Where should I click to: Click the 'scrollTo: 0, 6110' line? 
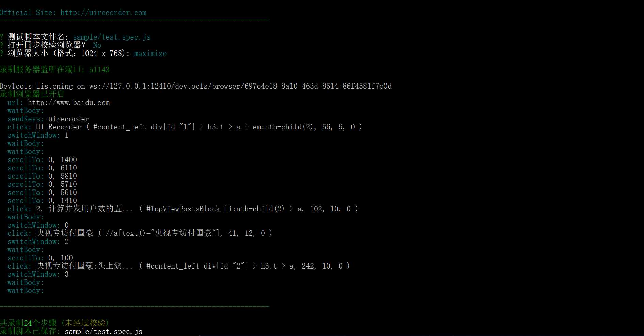pyautogui.click(x=42, y=168)
